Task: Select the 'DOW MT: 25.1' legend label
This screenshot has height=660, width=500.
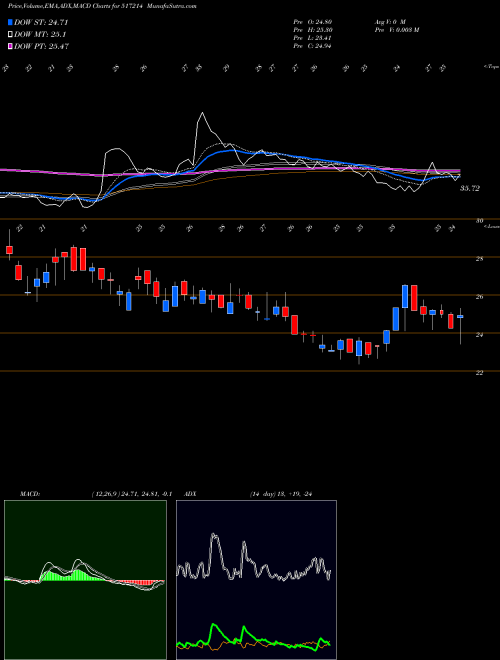Action: [x=40, y=35]
